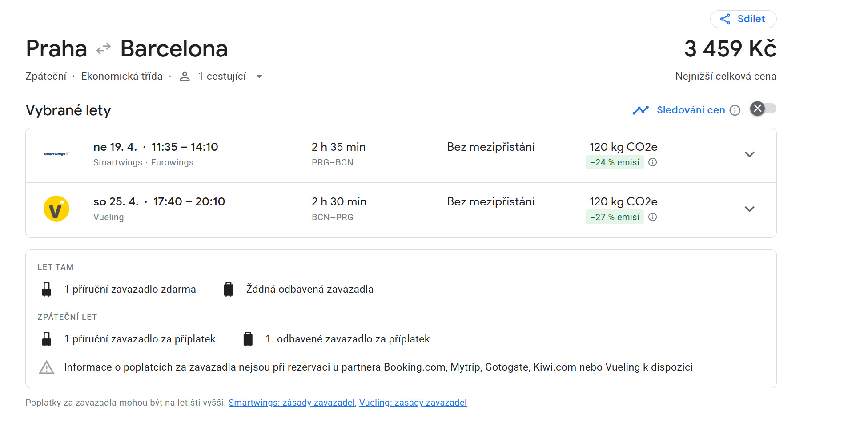
Task: Expand the Vueling return flight details
Action: point(750,209)
